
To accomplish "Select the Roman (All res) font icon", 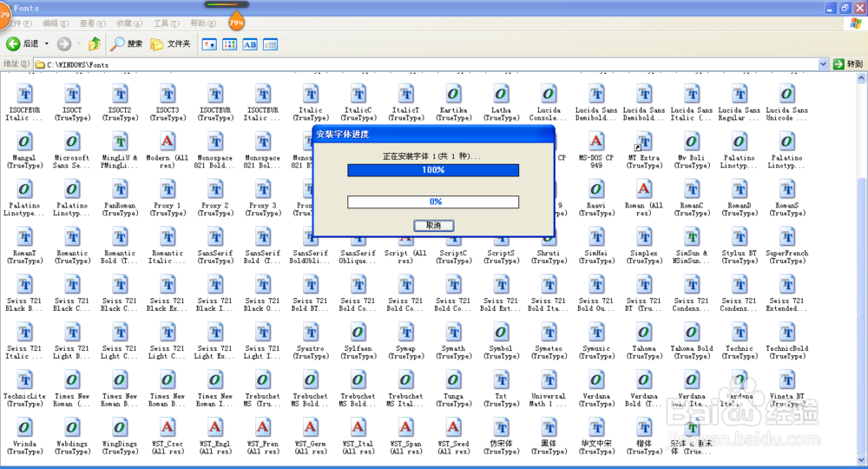I will (x=643, y=189).
